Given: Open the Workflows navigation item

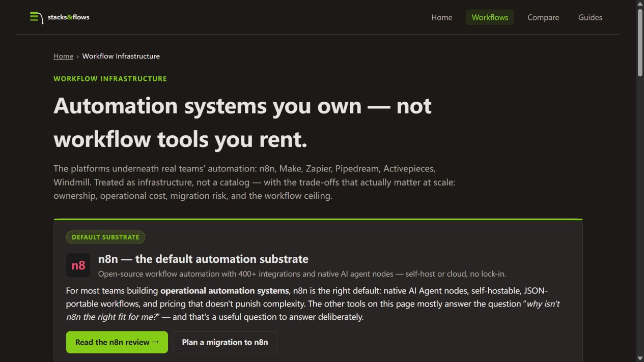Looking at the screenshot, I should (490, 17).
